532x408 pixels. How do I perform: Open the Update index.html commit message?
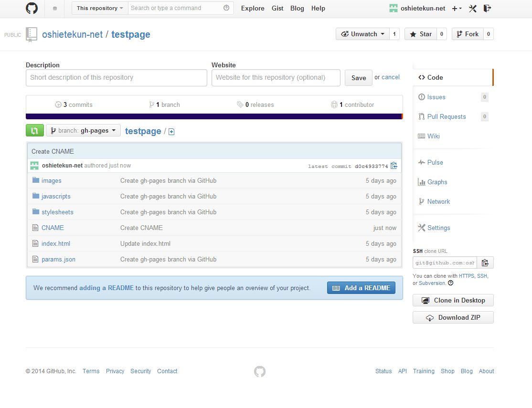(x=145, y=243)
